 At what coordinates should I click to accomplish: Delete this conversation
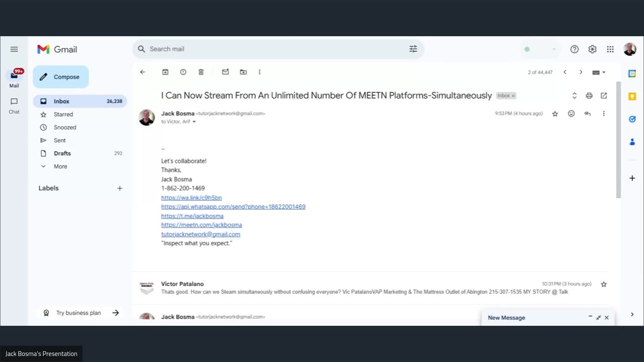201,72
